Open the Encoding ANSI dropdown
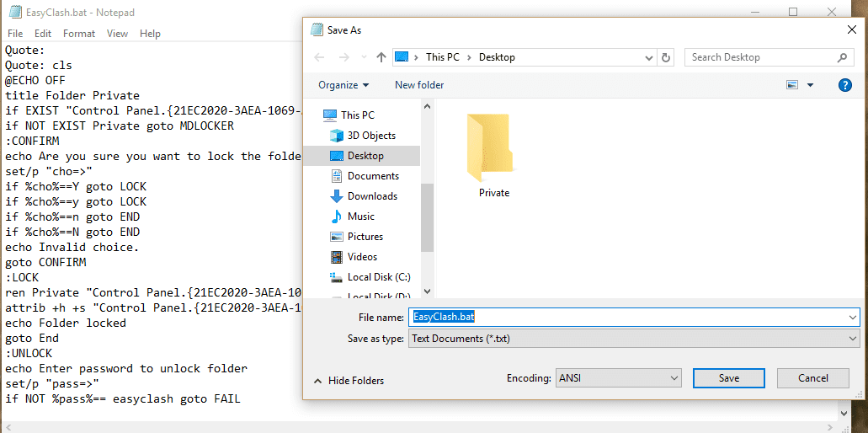Screen dimensions: 868x433 (x=618, y=378)
